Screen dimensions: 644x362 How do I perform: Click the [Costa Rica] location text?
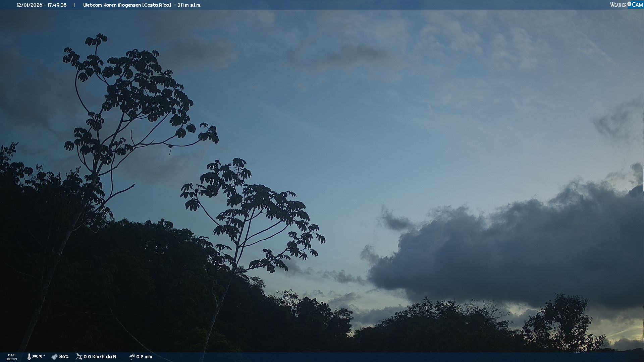pos(157,5)
